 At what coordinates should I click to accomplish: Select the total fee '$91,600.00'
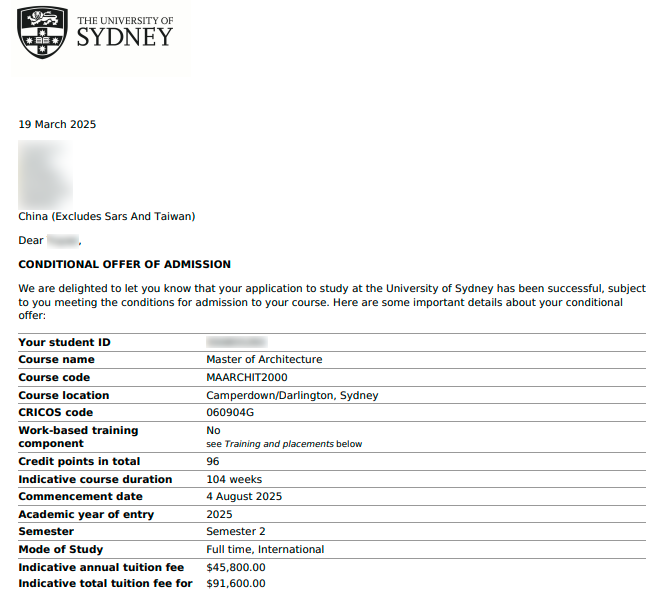236,584
